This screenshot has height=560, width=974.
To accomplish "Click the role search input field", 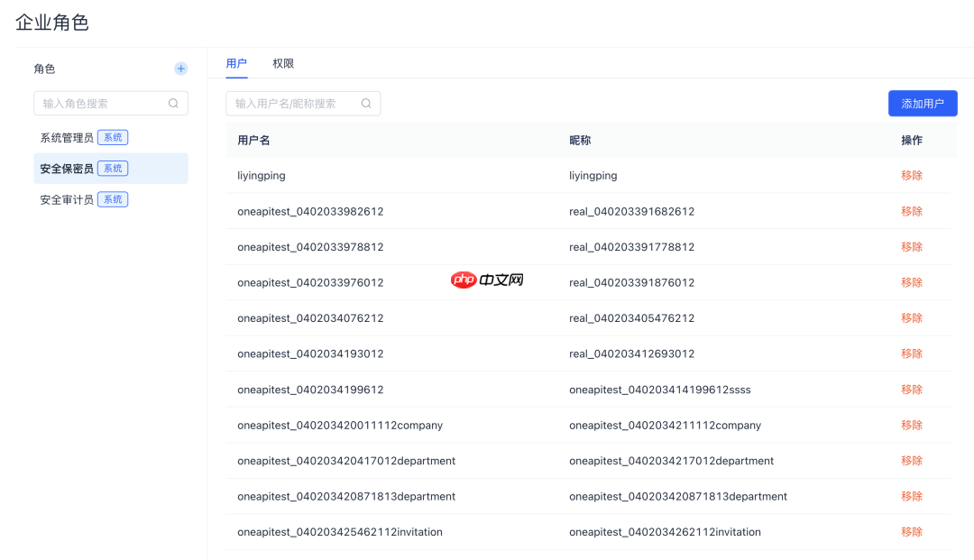I will point(99,103).
